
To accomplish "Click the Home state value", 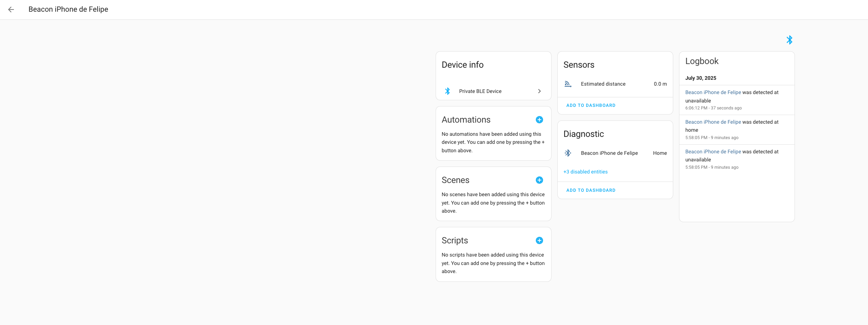I will click(660, 153).
